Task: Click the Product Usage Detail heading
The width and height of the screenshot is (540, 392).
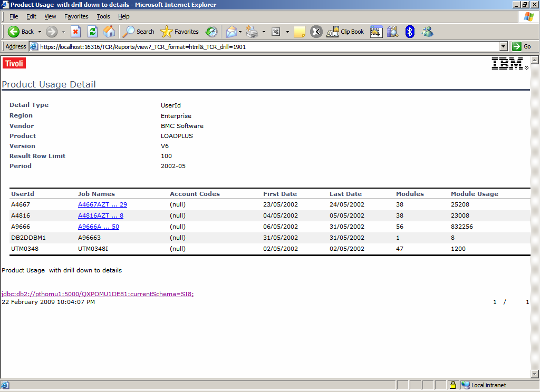Action: click(x=49, y=84)
